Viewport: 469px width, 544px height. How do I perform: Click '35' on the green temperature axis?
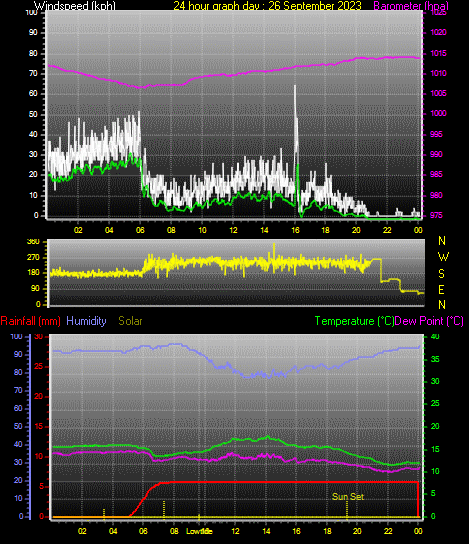(x=435, y=359)
